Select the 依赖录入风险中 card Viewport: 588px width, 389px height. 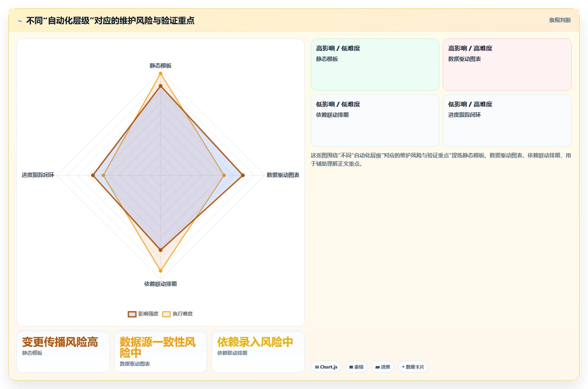click(258, 351)
